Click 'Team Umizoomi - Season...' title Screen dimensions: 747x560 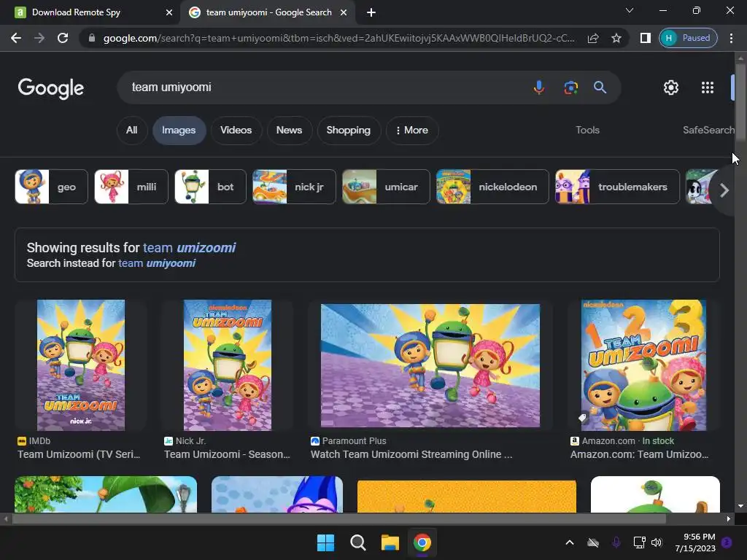(x=228, y=454)
